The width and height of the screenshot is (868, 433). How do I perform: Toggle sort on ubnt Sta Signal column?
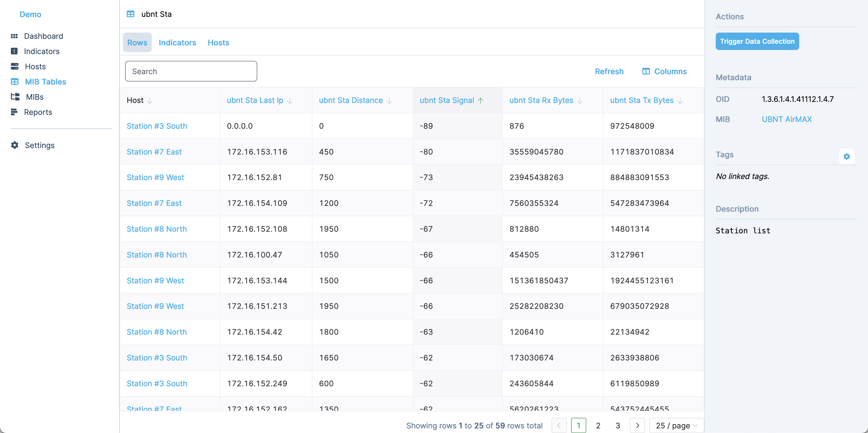480,100
